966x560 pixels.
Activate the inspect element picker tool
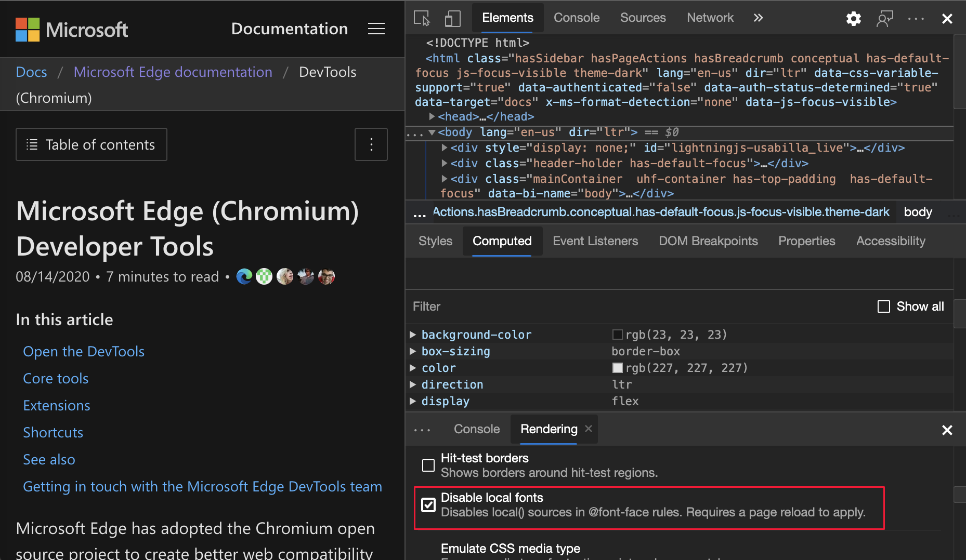pos(422,18)
